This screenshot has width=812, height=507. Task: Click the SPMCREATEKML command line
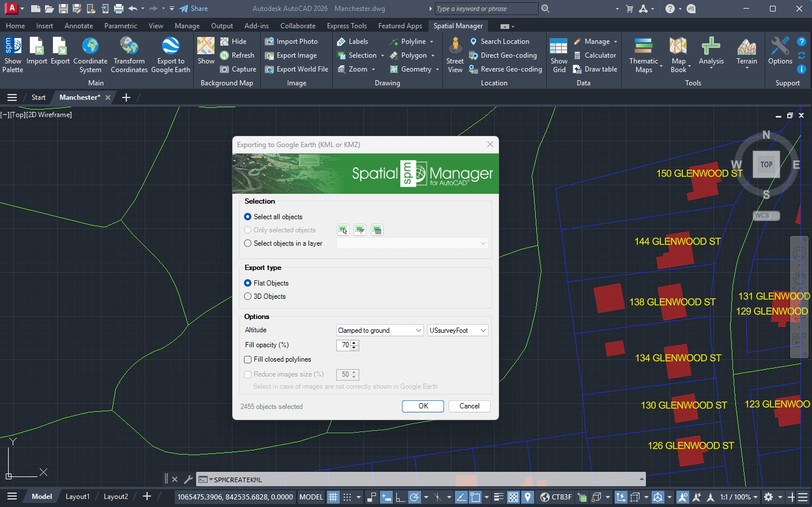pyautogui.click(x=421, y=479)
